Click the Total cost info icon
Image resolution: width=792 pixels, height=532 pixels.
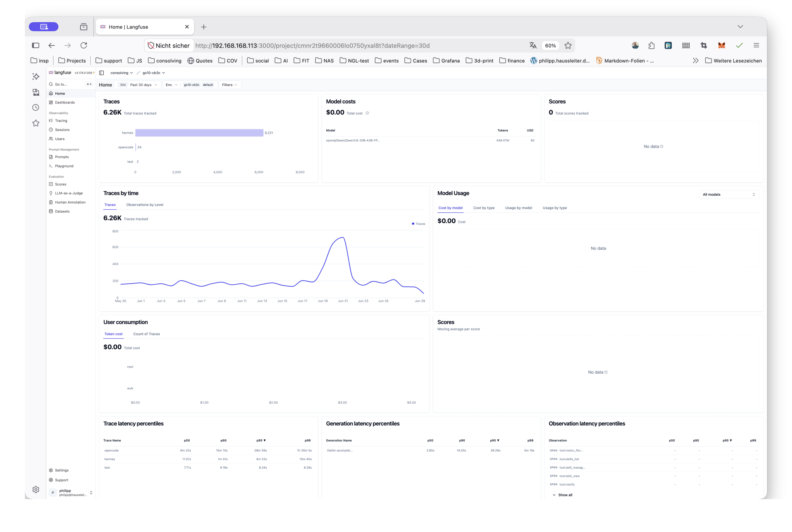pyautogui.click(x=367, y=113)
